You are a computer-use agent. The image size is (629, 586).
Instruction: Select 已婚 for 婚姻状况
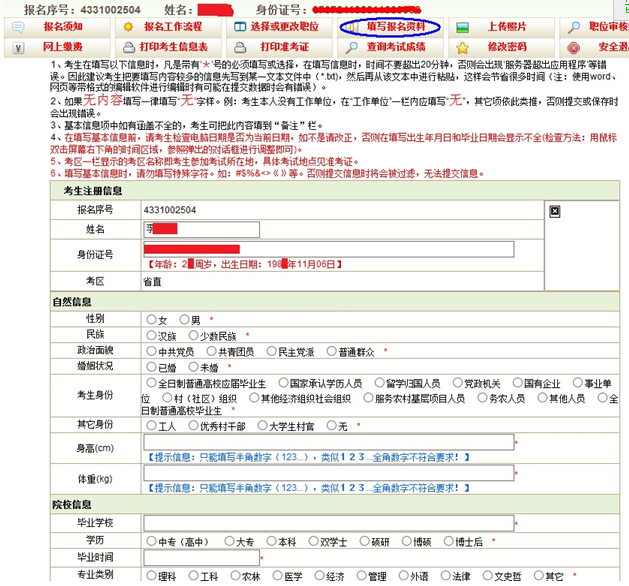coord(151,367)
